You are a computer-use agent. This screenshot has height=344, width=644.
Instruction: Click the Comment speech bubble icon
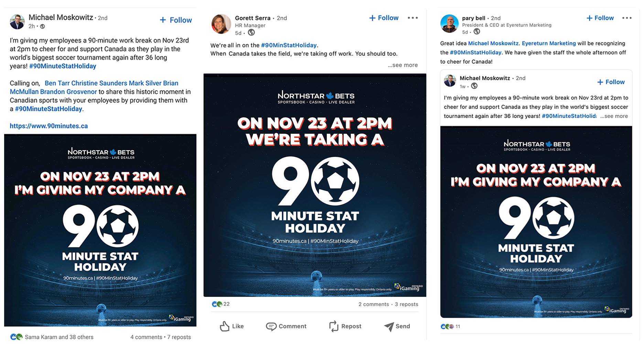(x=271, y=326)
